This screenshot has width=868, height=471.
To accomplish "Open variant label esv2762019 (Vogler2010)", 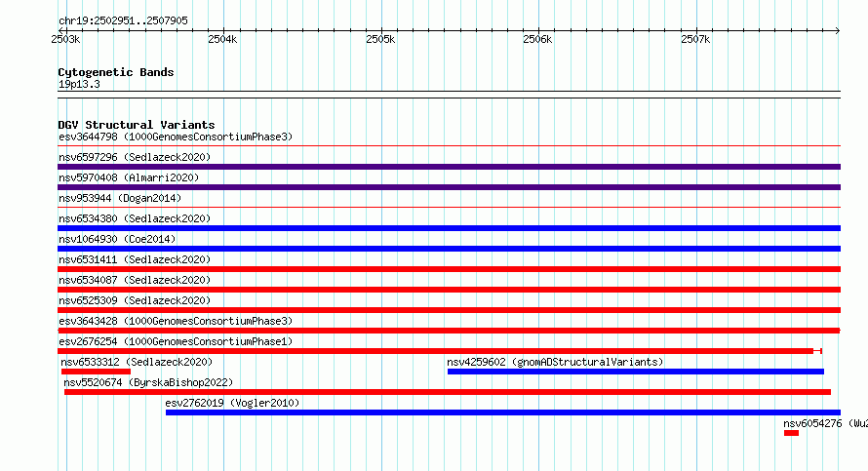I will (232, 403).
